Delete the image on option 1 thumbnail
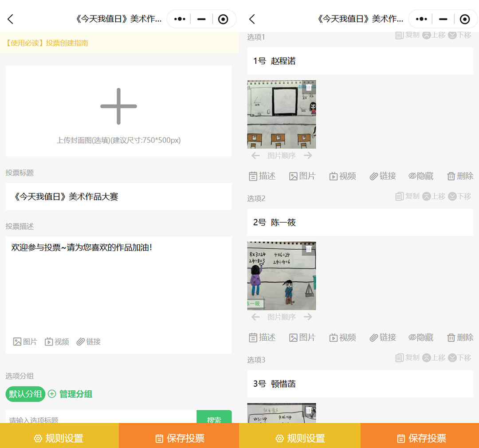The width and height of the screenshot is (479, 448). tap(309, 88)
